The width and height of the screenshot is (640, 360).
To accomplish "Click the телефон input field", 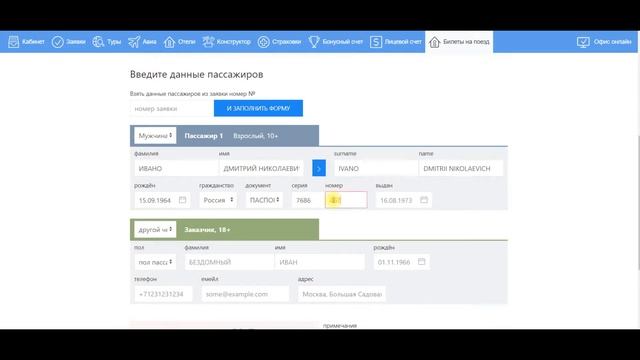I will tap(163, 294).
